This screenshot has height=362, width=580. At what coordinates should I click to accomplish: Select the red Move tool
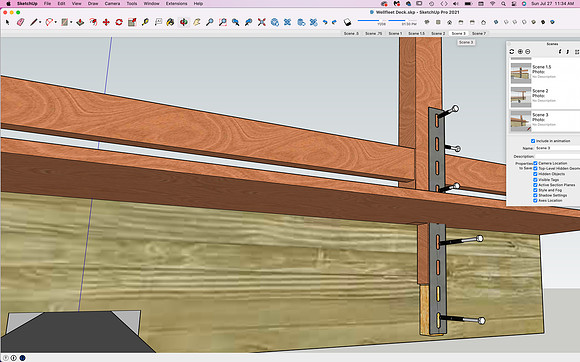click(106, 23)
